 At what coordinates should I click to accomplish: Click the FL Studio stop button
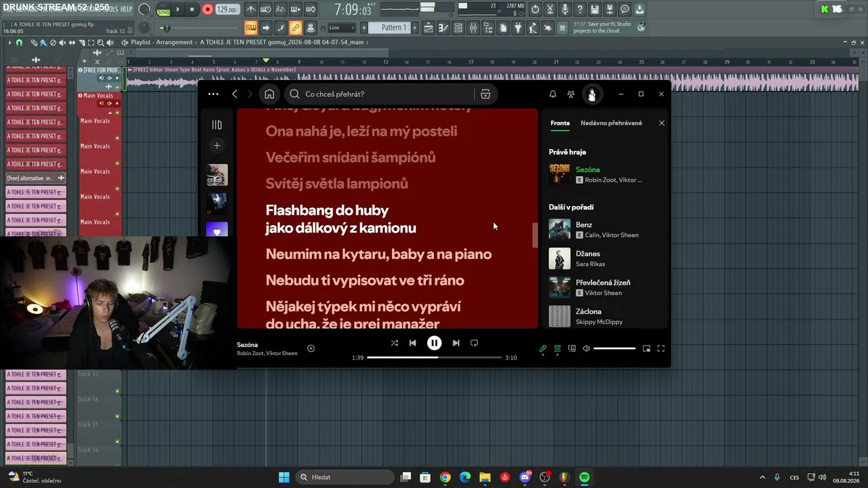(x=193, y=9)
